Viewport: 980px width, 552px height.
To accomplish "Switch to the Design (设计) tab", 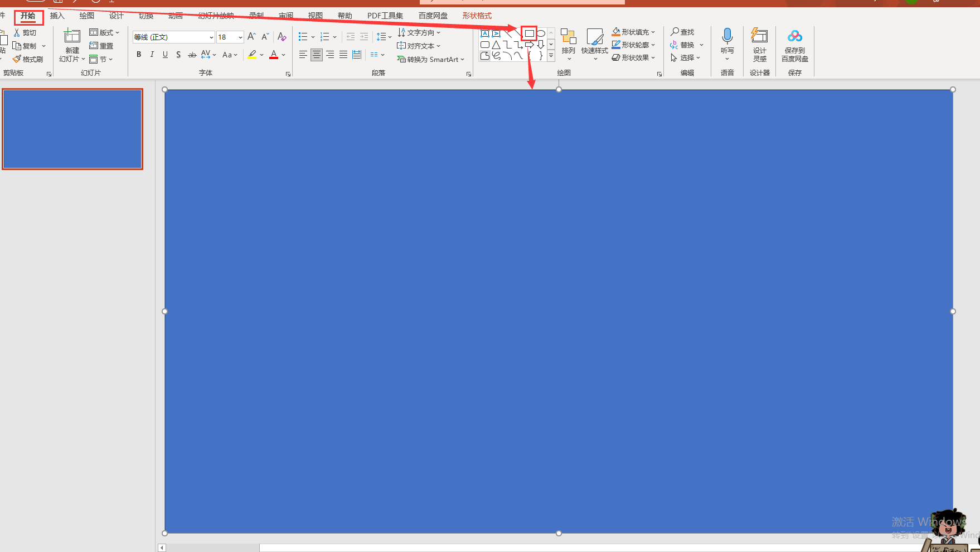I will [x=117, y=16].
